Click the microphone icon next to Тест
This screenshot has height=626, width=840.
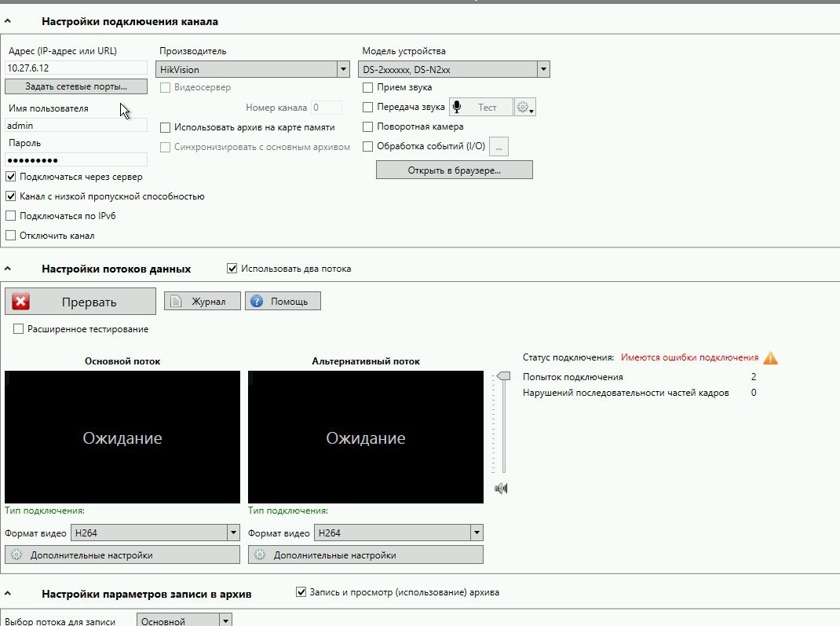point(457,107)
